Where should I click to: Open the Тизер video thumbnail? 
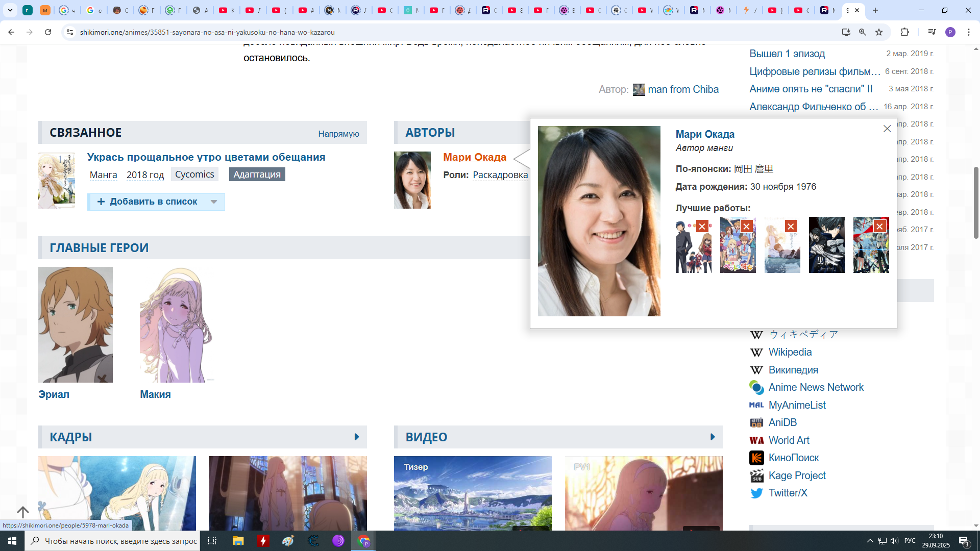tap(473, 493)
